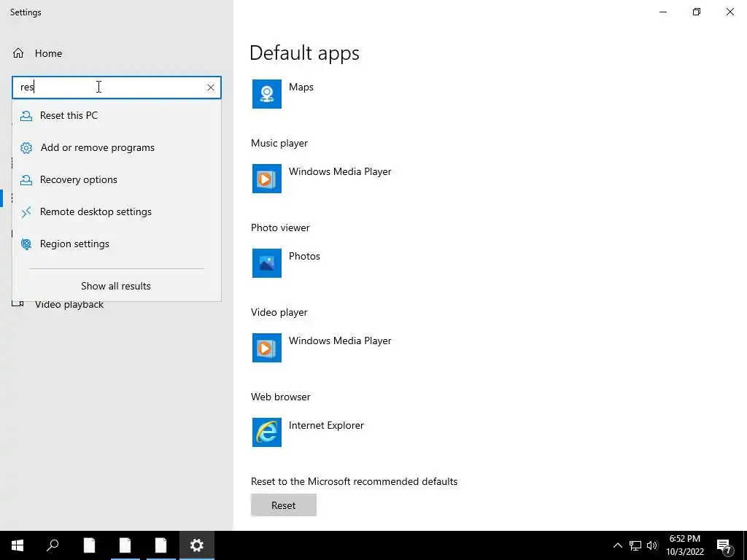Viewport: 747px width, 560px height.
Task: Click the Recovery options icon
Action: point(26,180)
